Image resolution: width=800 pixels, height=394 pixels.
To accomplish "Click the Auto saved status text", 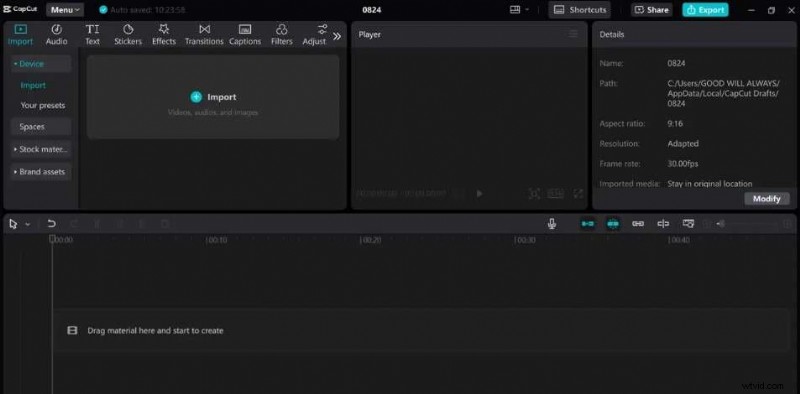I will (x=148, y=10).
